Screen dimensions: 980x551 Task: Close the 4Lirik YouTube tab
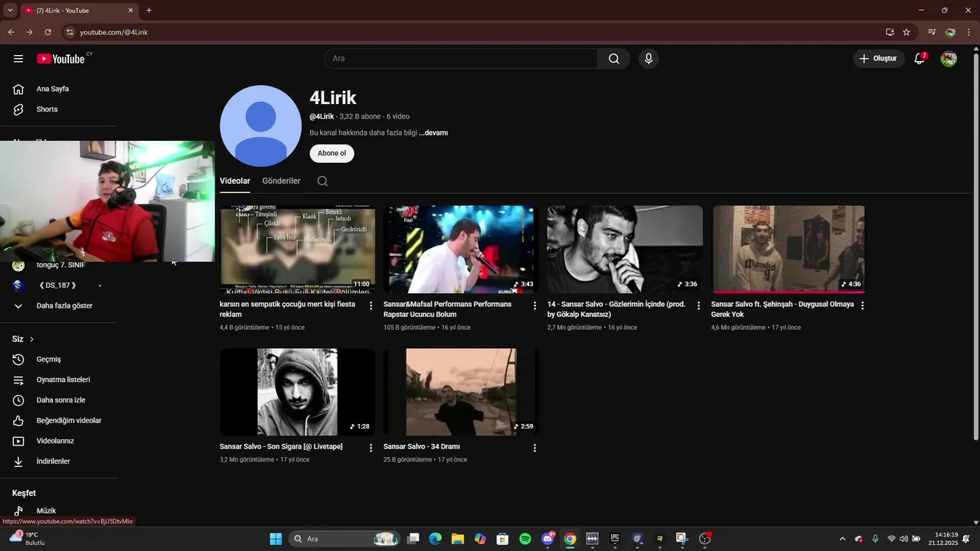[x=130, y=11]
